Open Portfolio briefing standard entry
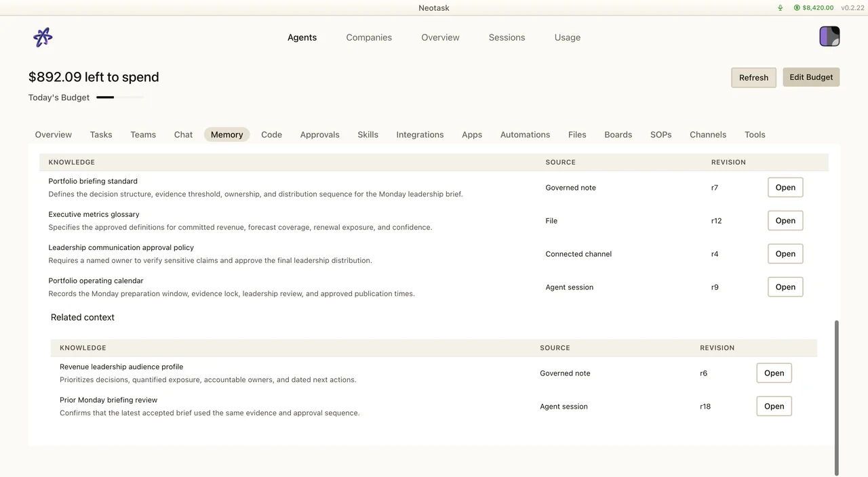Screen dimensions: 868x477 tap(785, 188)
